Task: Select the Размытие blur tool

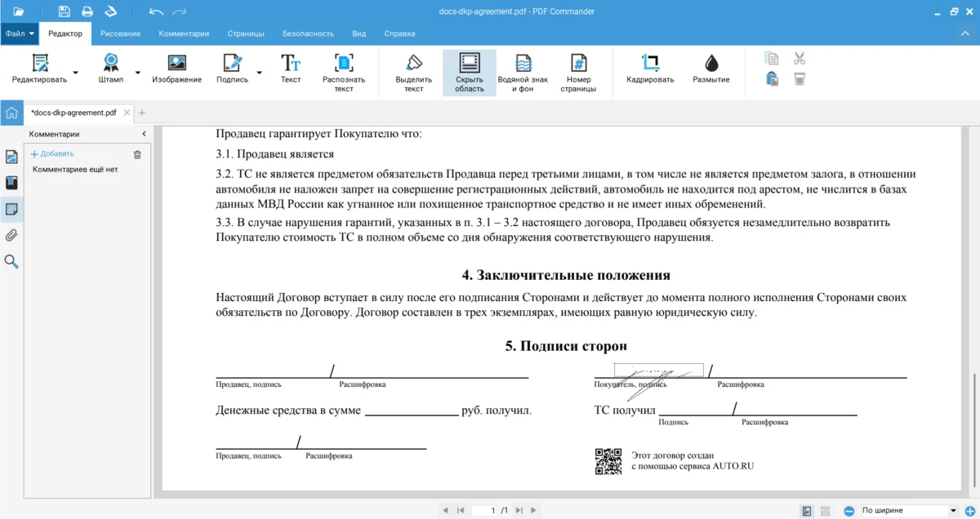Action: (x=711, y=70)
